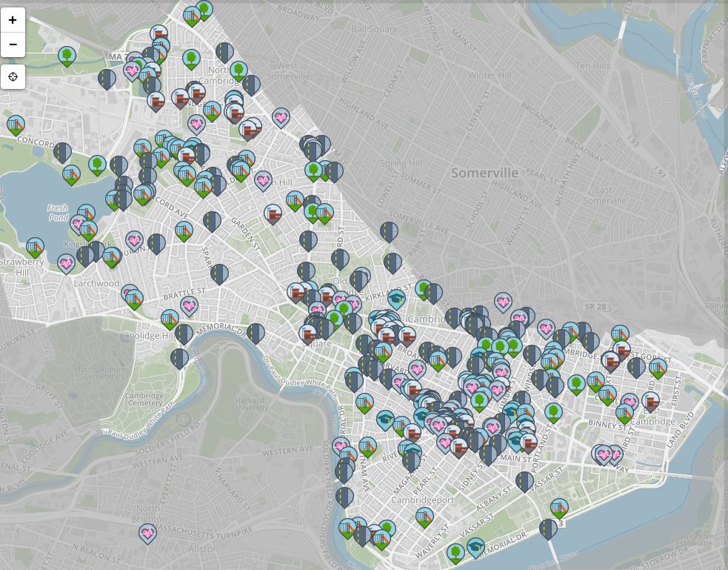Viewport: 728px width, 570px height.
Task: Select the heart marker in North Brighton
Action: tap(148, 532)
